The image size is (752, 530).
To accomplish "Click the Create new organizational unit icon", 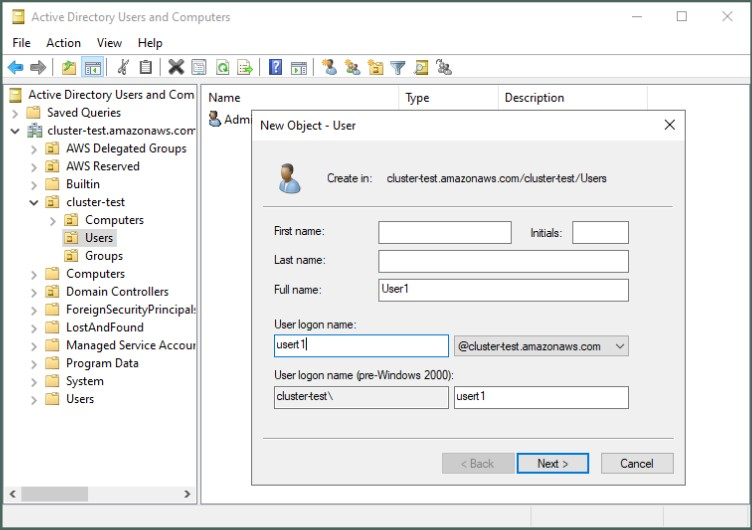I will 375,67.
